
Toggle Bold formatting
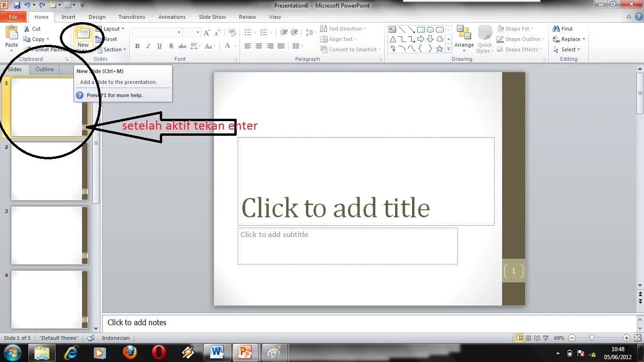tap(137, 46)
